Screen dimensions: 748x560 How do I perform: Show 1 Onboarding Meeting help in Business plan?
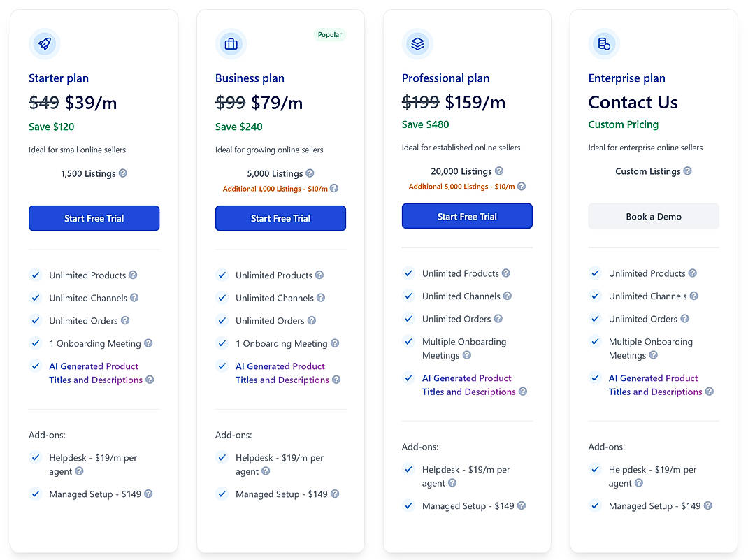point(335,343)
